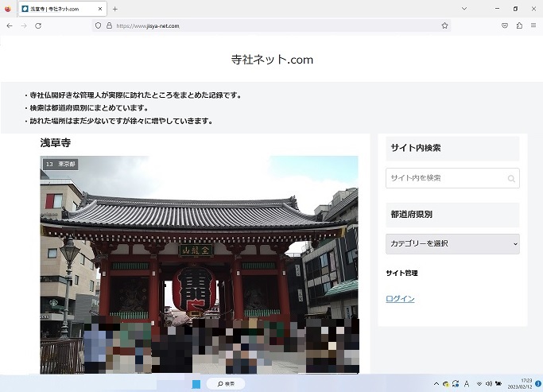This screenshot has height=392, width=543.
Task: Click the サイト内を検索 search field
Action: pos(452,178)
